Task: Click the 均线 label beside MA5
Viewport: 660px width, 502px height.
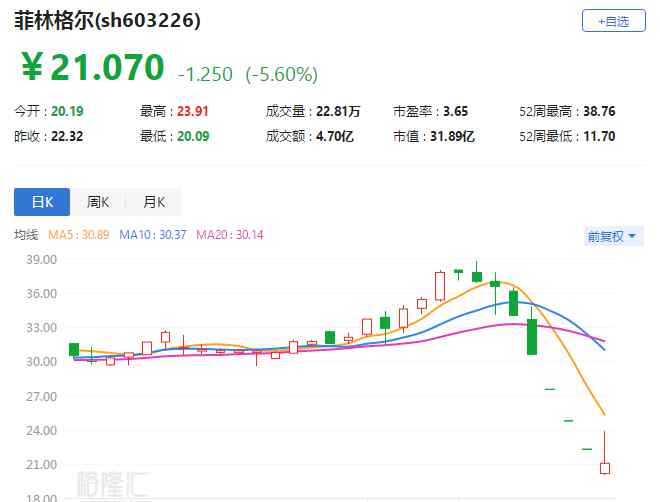Action: pos(26,235)
